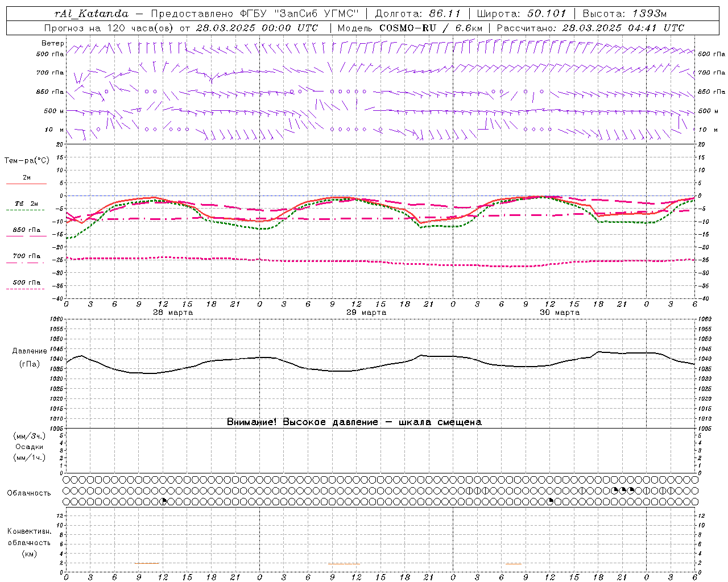Click the pink dotted swatch under 500 гПа legend
This screenshot has width=728, height=582.
[x=26, y=289]
